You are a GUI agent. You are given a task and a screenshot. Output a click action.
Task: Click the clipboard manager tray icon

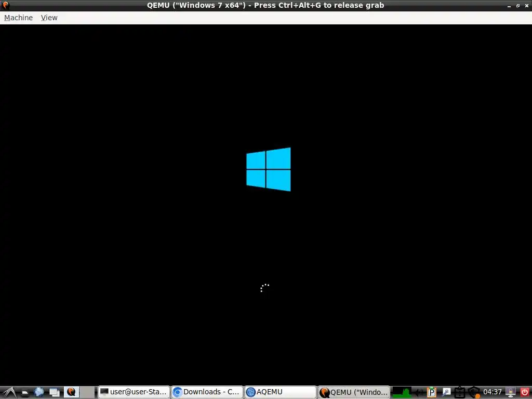[459, 393]
